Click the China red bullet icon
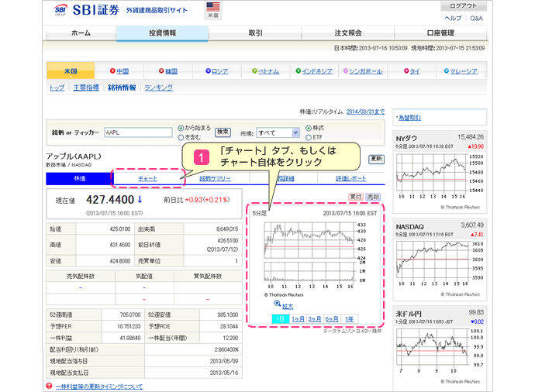 [x=112, y=71]
